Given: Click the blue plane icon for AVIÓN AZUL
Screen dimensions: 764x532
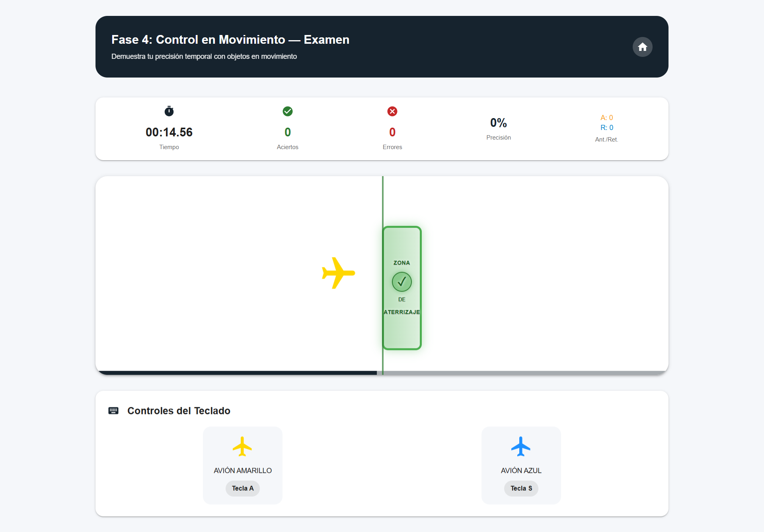Looking at the screenshot, I should point(521,446).
